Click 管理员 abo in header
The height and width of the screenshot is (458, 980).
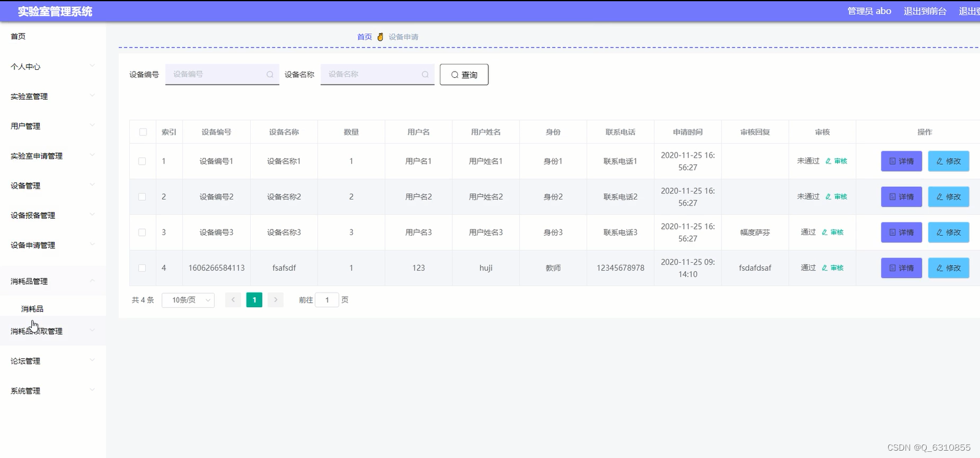tap(869, 11)
